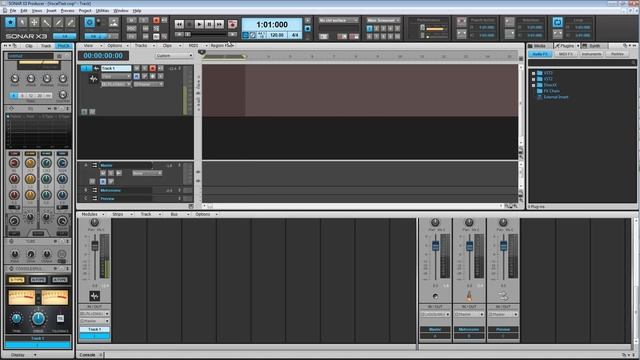
Task: Select the Smart tool in tools module
Action: click(x=10, y=22)
